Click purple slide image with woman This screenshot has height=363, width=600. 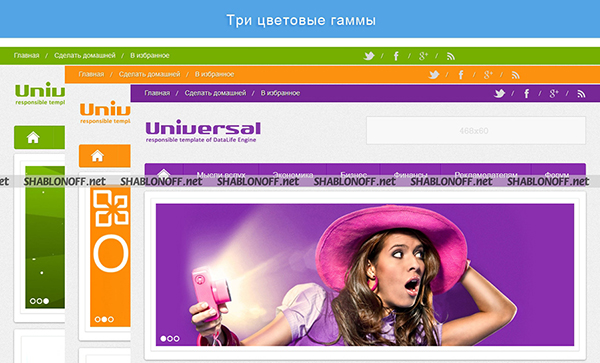point(365,275)
